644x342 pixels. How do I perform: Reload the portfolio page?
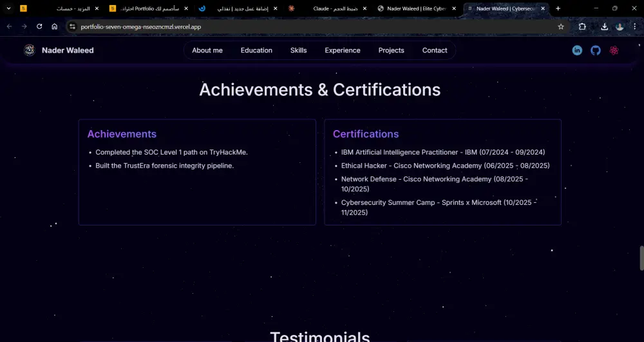point(39,26)
